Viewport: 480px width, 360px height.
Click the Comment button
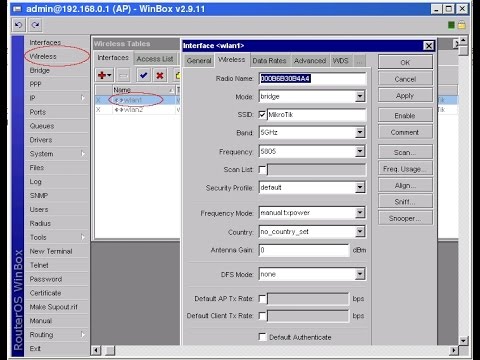coord(405,132)
